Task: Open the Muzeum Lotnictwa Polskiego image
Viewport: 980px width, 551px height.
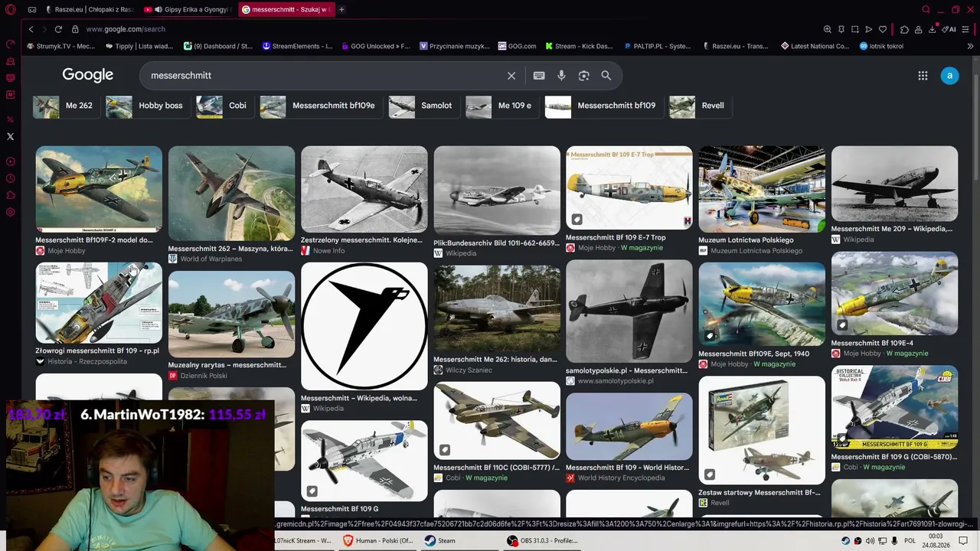Action: pos(762,189)
